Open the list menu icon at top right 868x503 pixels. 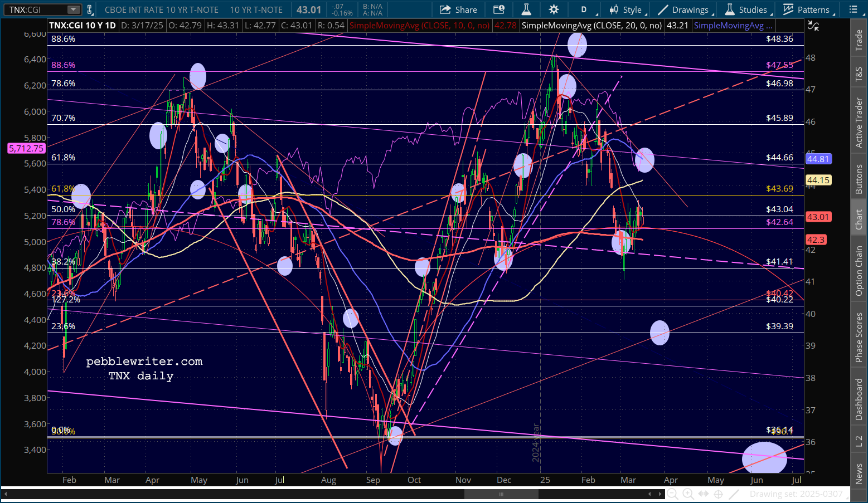(x=853, y=9)
